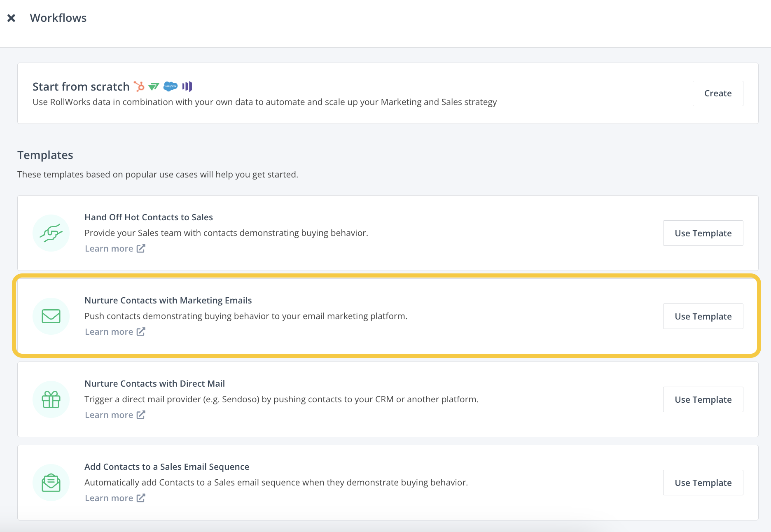Screen dimensions: 771x532
Task: Click the purple Marketo bars logo icon
Action: tap(187, 86)
